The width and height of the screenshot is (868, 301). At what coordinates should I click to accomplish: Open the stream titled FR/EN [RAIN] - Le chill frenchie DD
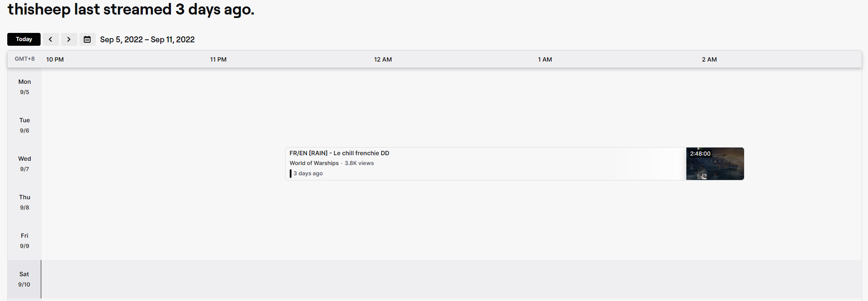click(x=339, y=153)
